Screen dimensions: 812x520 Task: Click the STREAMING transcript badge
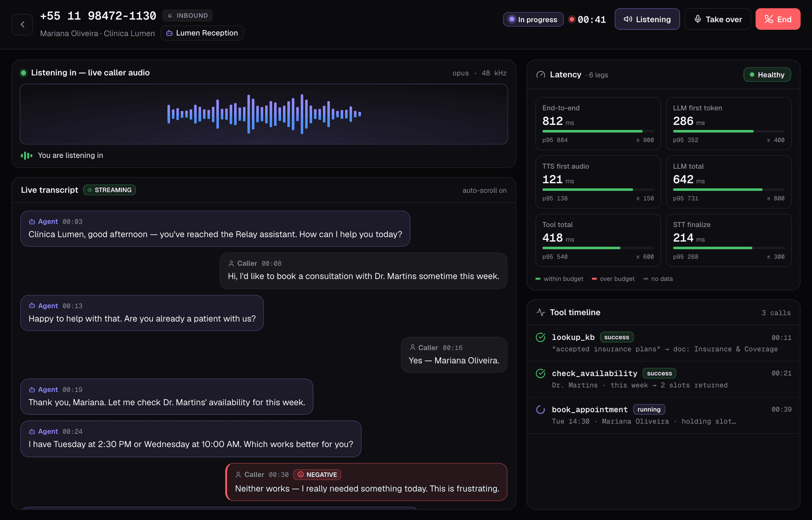[x=110, y=190]
